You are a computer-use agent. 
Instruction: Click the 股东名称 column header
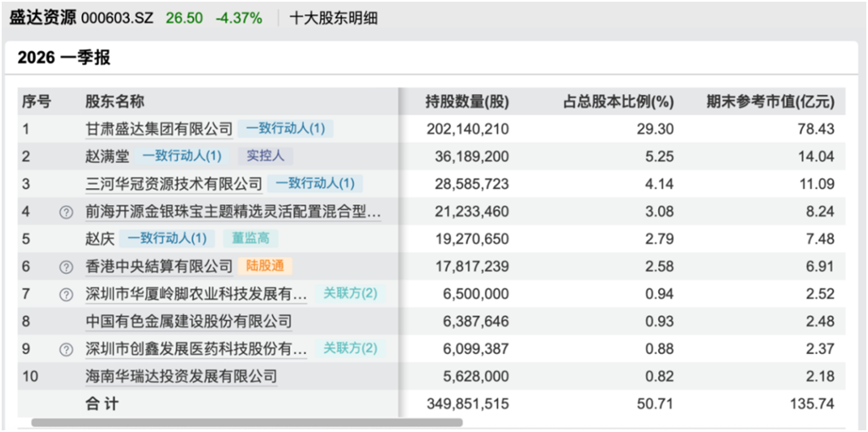[x=114, y=102]
